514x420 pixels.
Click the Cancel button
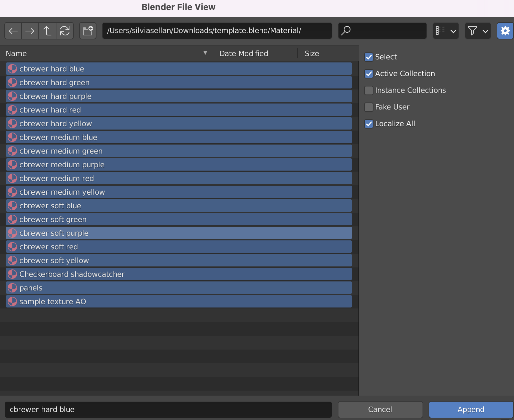pyautogui.click(x=380, y=410)
